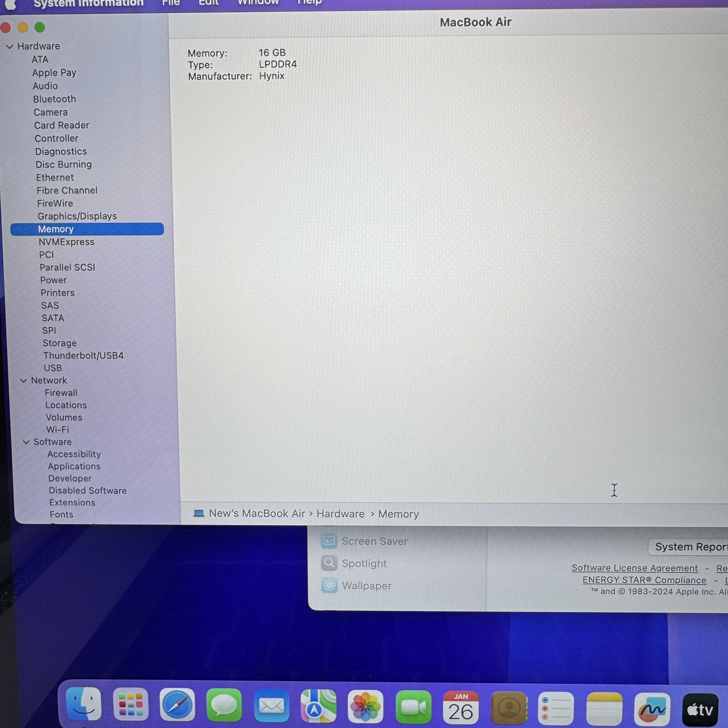Collapse the Hardware section
728x728 pixels.
(x=10, y=46)
